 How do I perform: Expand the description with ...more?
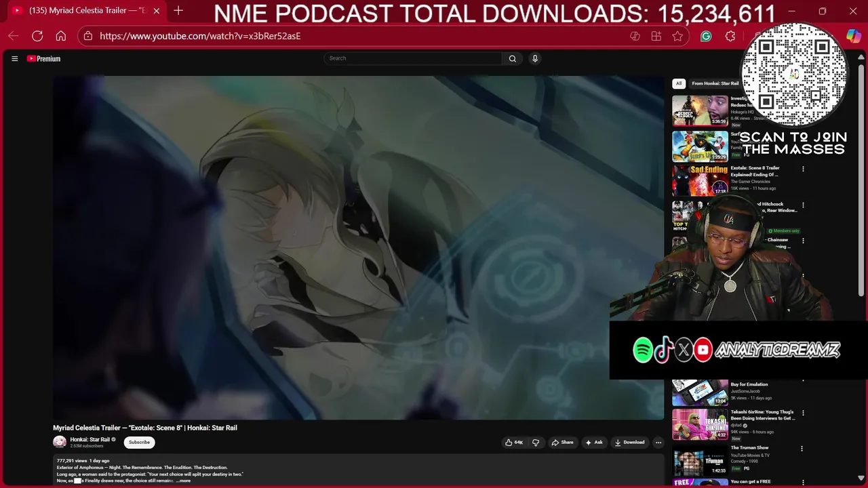pos(183,481)
